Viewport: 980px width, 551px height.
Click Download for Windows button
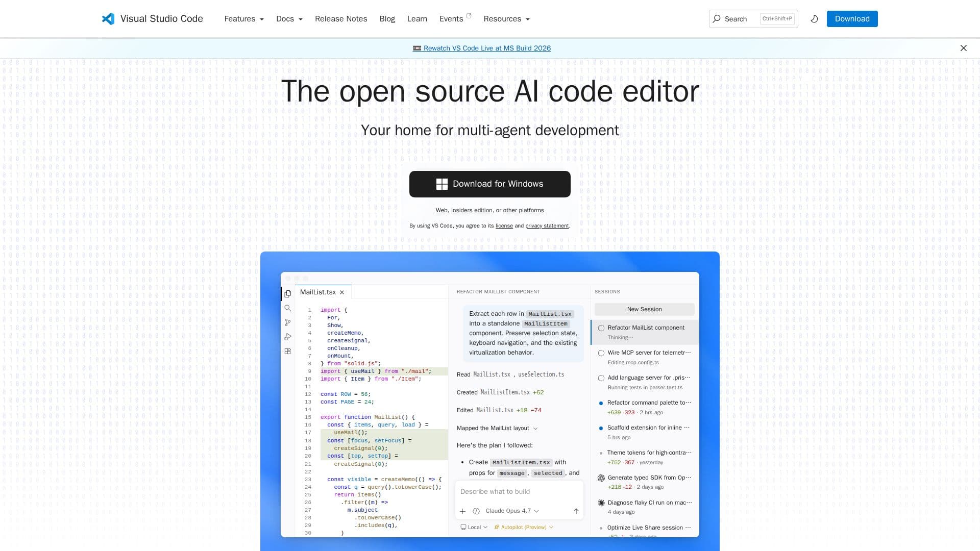point(490,184)
